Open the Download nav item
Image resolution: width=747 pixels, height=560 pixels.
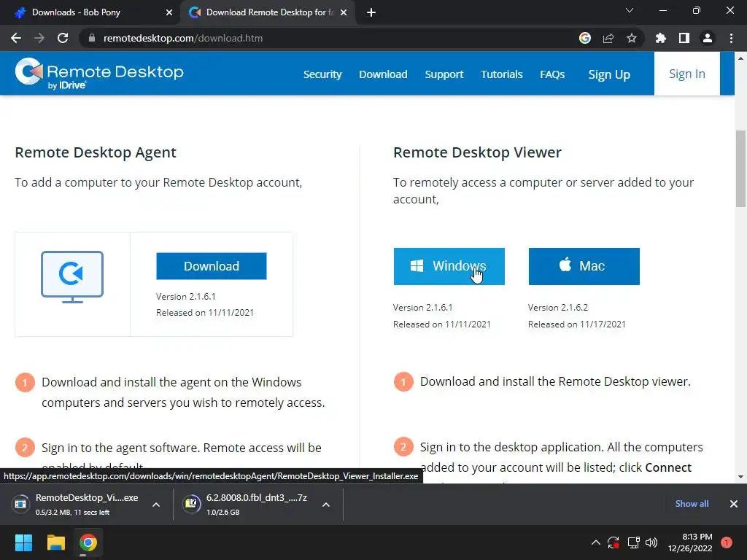point(383,74)
